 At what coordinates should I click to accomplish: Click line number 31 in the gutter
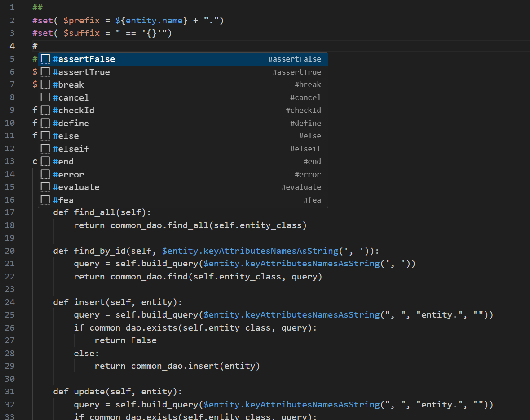(10, 392)
